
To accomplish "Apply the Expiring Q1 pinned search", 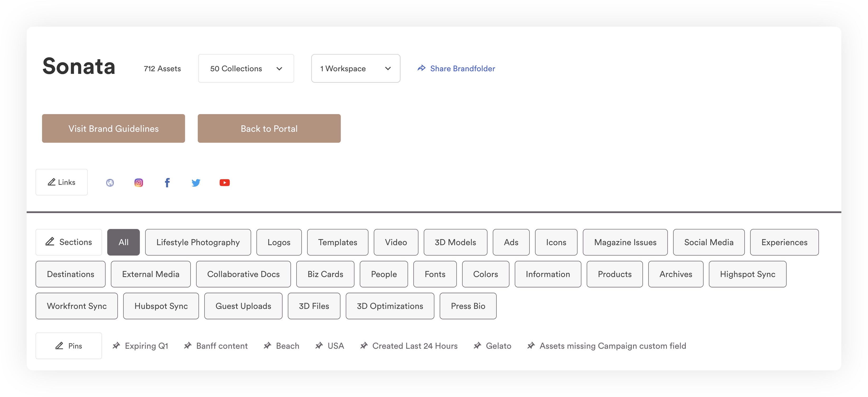I will click(146, 346).
